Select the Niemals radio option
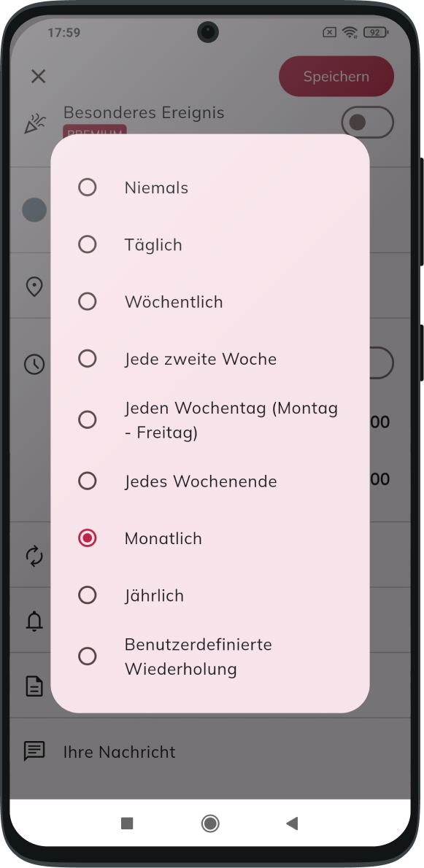This screenshot has width=424, height=868. (209, 187)
